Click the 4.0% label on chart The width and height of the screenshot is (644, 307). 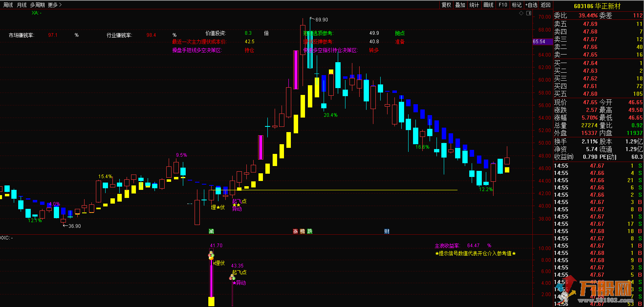(x=54, y=204)
